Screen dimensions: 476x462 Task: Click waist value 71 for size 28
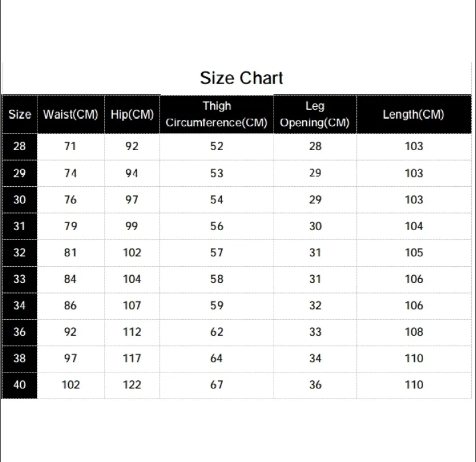70,146
